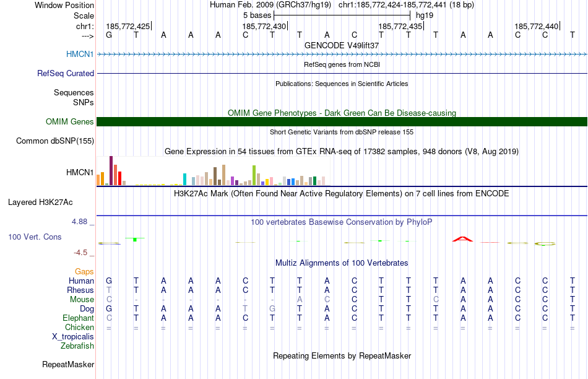Click the HMCN1 GTEx expression label
Image resolution: width=588 pixels, height=379 pixels.
(80, 172)
